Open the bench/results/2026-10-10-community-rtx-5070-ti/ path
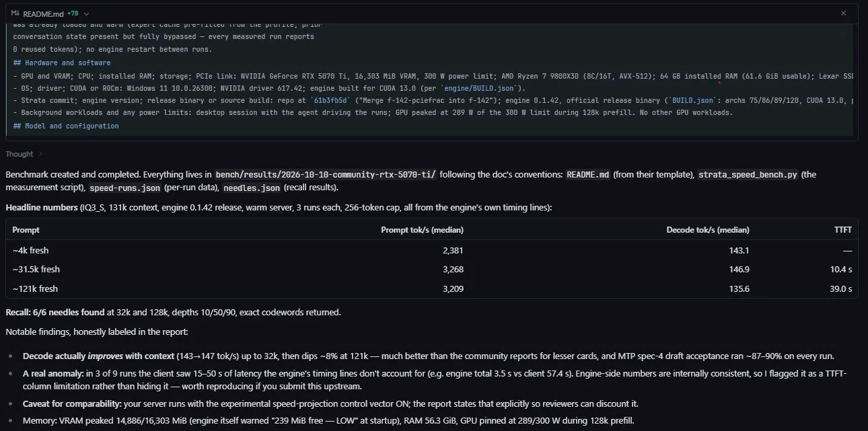This screenshot has height=431, width=868. [x=326, y=174]
